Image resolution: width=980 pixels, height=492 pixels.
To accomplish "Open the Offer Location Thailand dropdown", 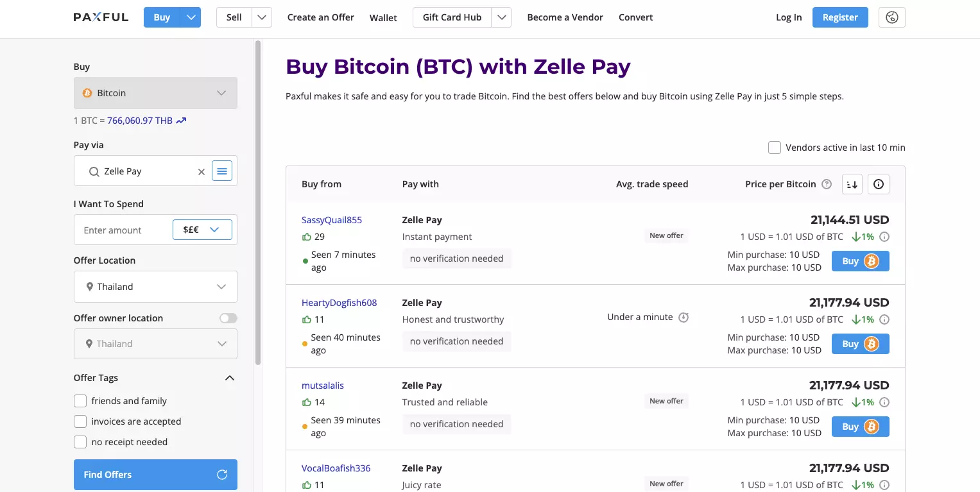I will (155, 287).
